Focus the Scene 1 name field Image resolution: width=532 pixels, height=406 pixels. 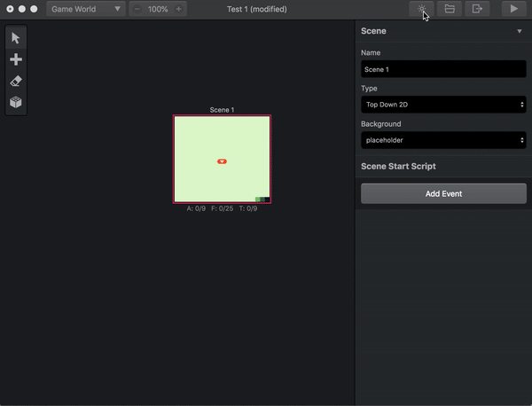[x=443, y=69]
